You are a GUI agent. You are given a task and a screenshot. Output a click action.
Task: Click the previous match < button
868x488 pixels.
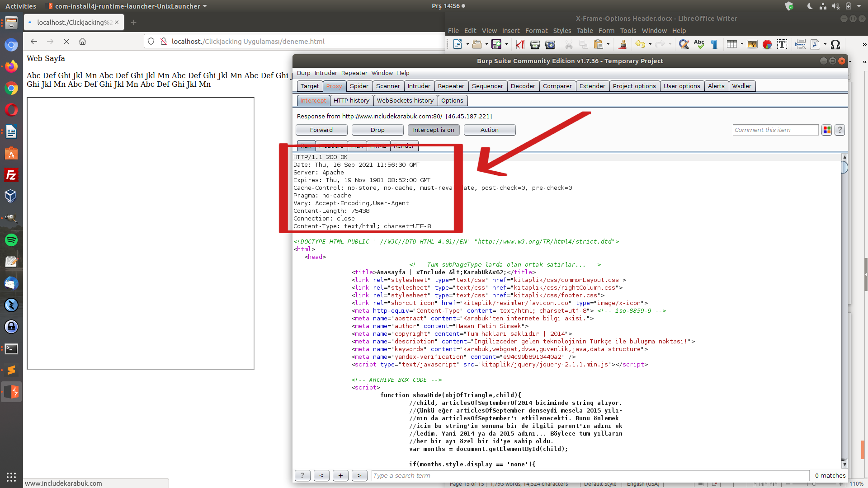click(321, 475)
